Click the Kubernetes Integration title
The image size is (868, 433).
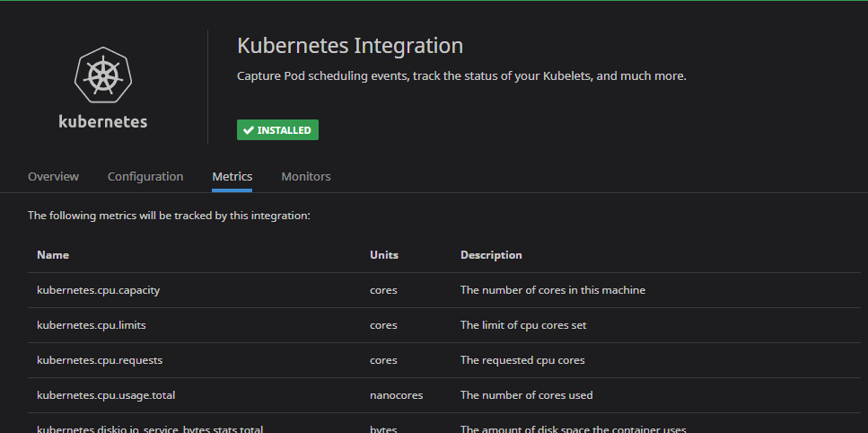click(350, 46)
